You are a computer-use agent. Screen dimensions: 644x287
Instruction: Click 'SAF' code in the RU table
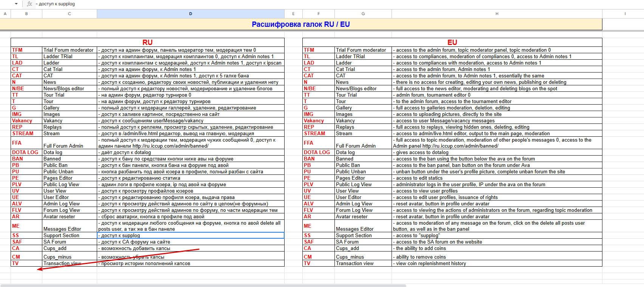click(x=17, y=242)
